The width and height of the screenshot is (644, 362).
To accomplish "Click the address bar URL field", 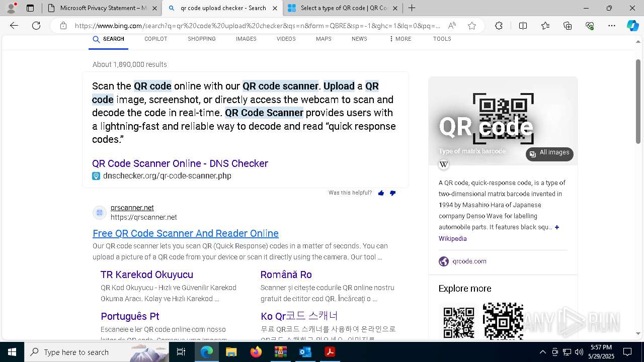I will coord(257,26).
